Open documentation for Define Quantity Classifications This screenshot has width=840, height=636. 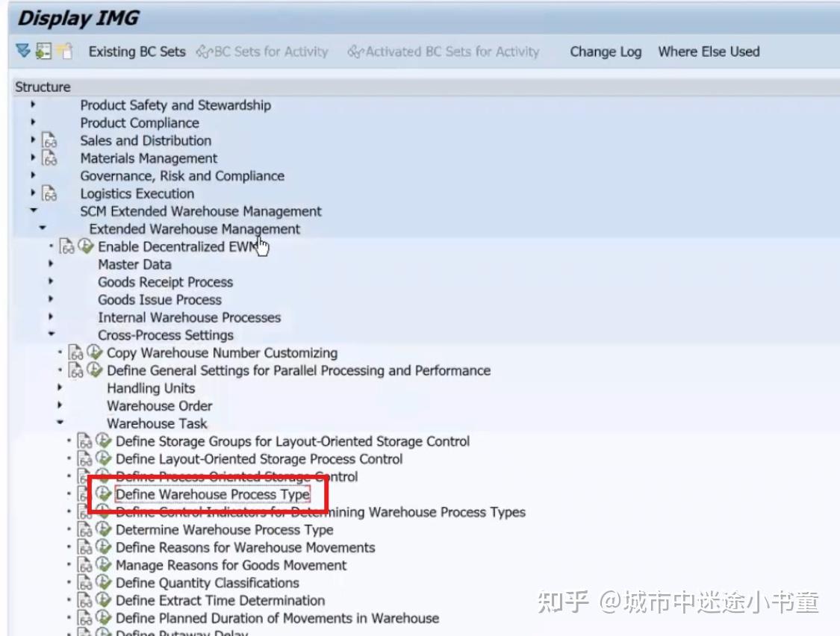(84, 582)
